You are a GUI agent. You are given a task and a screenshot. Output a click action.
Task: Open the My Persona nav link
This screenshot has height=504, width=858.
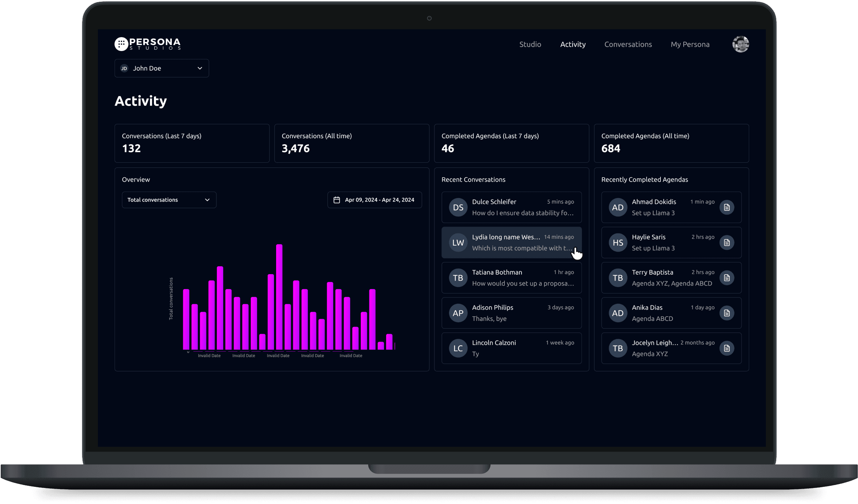[690, 44]
